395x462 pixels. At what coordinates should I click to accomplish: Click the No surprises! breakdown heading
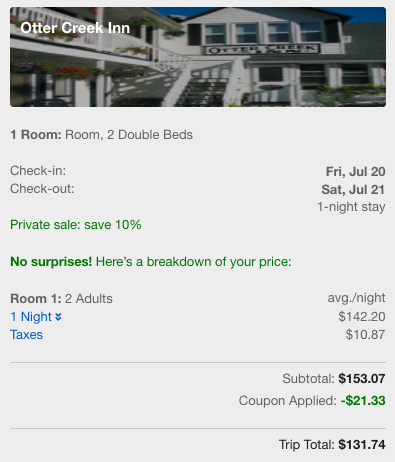coord(151,262)
